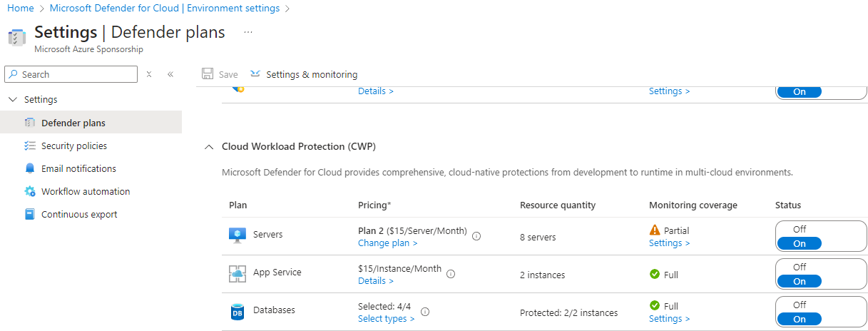This screenshot has height=331, width=868.
Task: Click the App Service pricing info icon
Action: [x=451, y=273]
